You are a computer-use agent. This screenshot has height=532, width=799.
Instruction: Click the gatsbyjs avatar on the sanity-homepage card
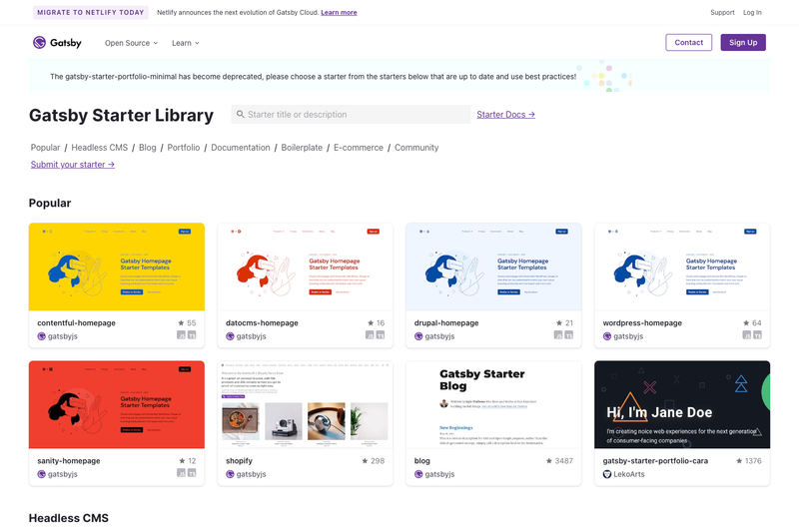[x=41, y=474]
